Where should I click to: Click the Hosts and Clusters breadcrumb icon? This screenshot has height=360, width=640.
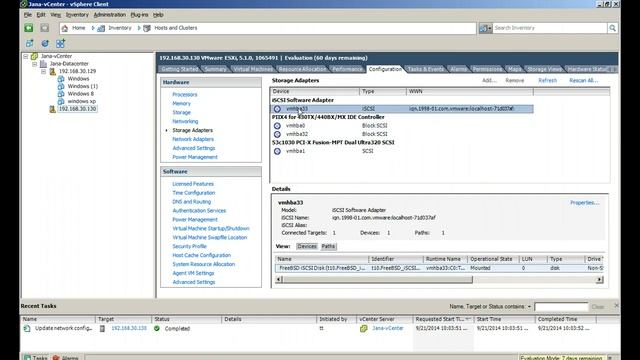click(x=147, y=28)
